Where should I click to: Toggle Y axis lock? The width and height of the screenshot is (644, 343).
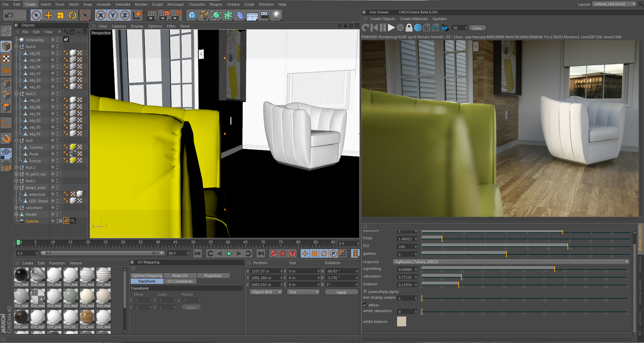tap(113, 15)
